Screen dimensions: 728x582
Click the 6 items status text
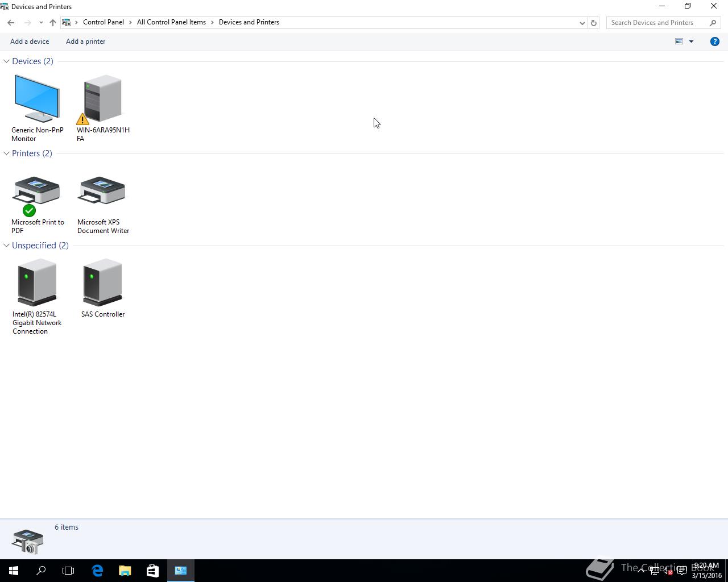(67, 527)
